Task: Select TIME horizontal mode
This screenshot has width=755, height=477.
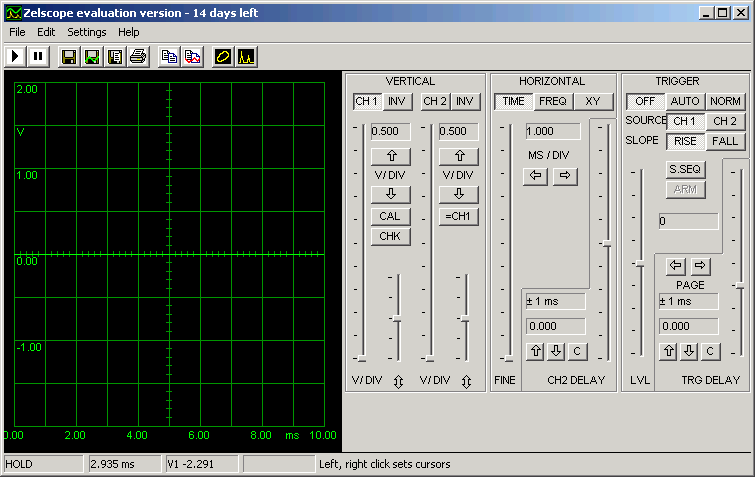Action: coord(513,102)
